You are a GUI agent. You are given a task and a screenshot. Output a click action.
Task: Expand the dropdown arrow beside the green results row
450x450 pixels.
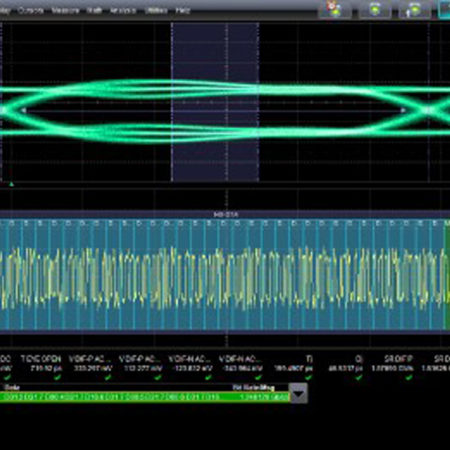[298, 394]
